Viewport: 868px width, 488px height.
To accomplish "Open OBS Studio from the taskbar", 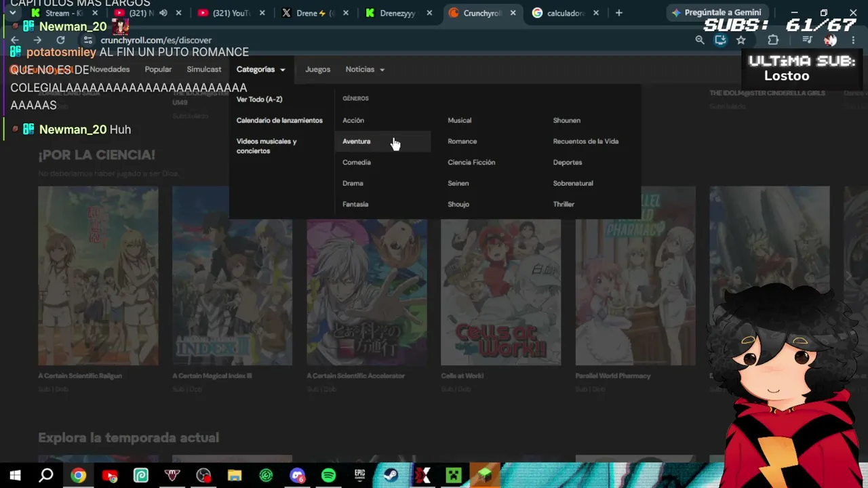I will (203, 476).
